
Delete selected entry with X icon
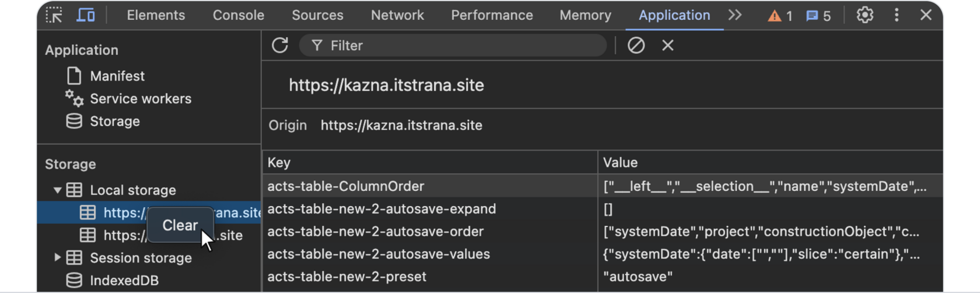click(668, 46)
